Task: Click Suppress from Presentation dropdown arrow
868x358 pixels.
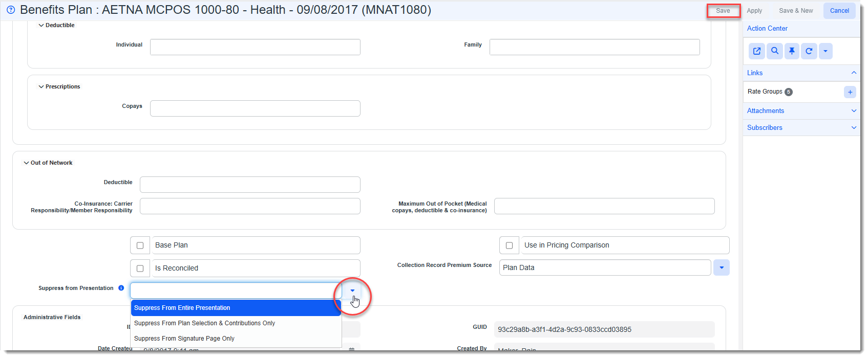Action: click(x=352, y=290)
